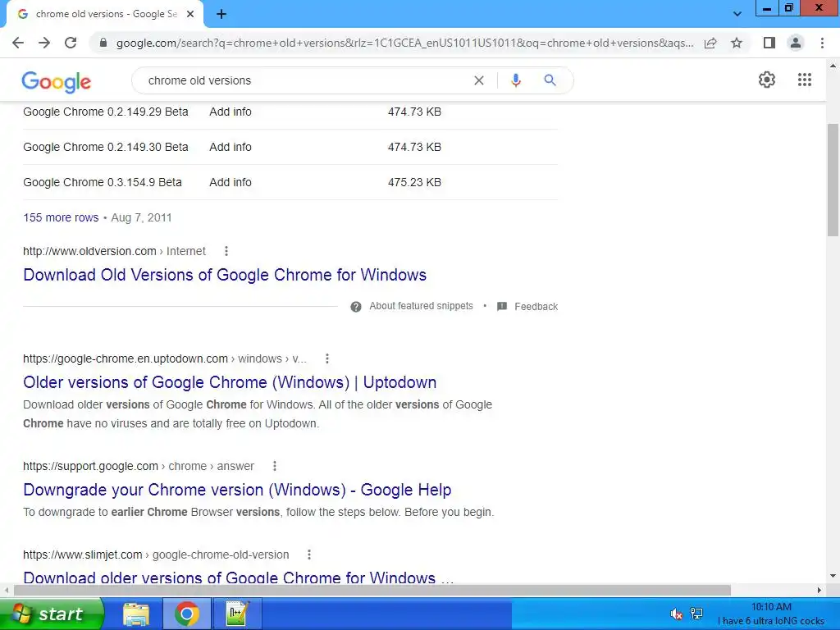The height and width of the screenshot is (630, 840).
Task: Go back to the previous page
Action: (18, 43)
